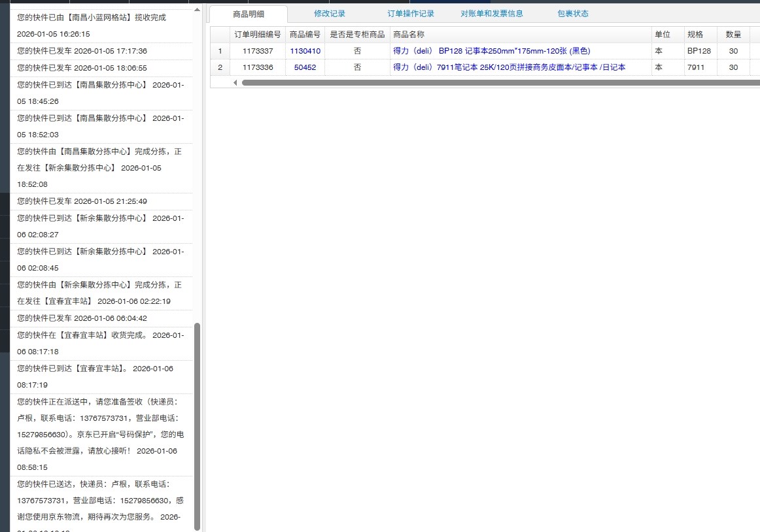Click the 是否是专柜商品 column header
This screenshot has width=760, height=532.
point(357,35)
